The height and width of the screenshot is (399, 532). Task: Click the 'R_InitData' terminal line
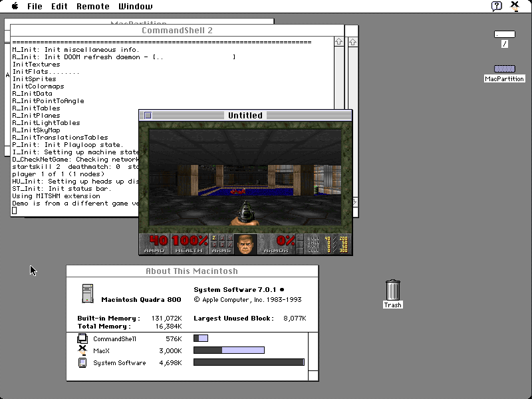point(32,94)
